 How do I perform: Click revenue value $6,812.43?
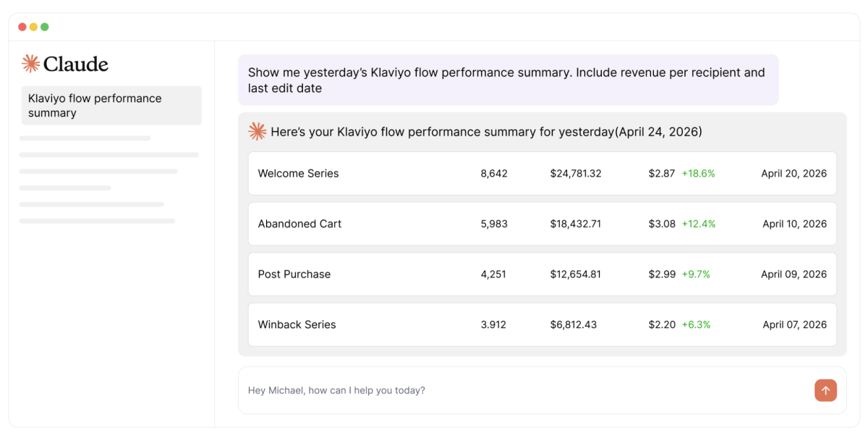[x=574, y=324]
